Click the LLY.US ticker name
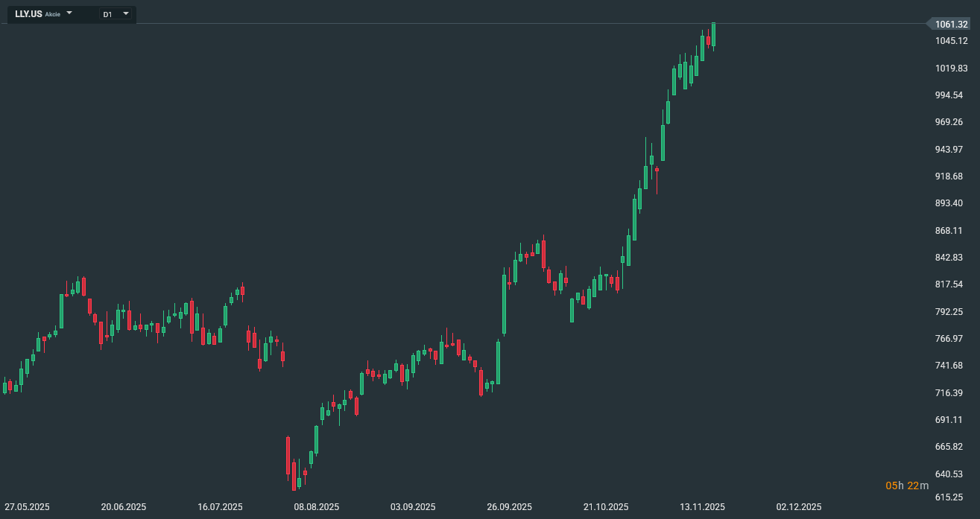980x519 pixels. point(28,14)
